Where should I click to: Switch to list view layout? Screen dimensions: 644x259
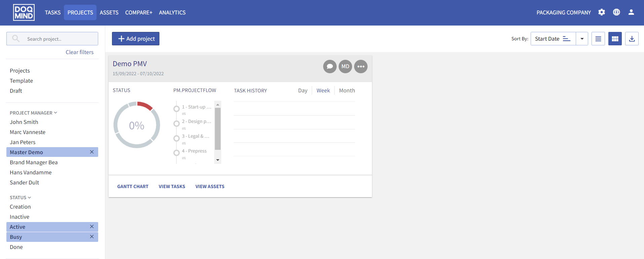pos(598,39)
